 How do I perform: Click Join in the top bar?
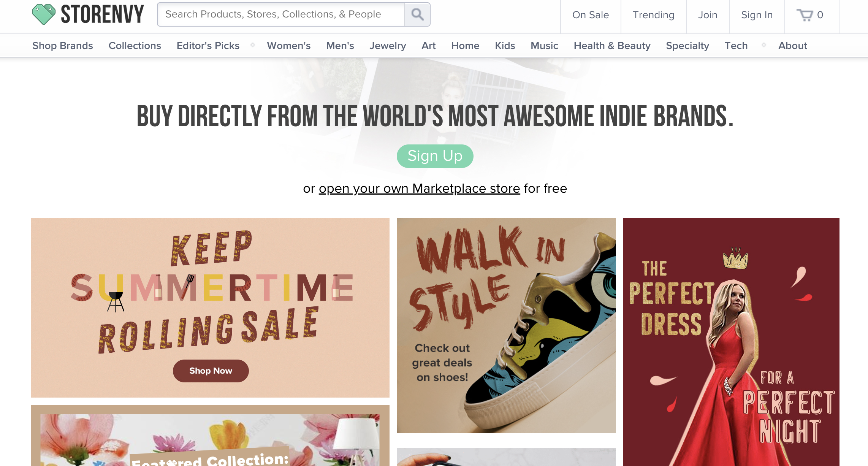[x=707, y=15]
